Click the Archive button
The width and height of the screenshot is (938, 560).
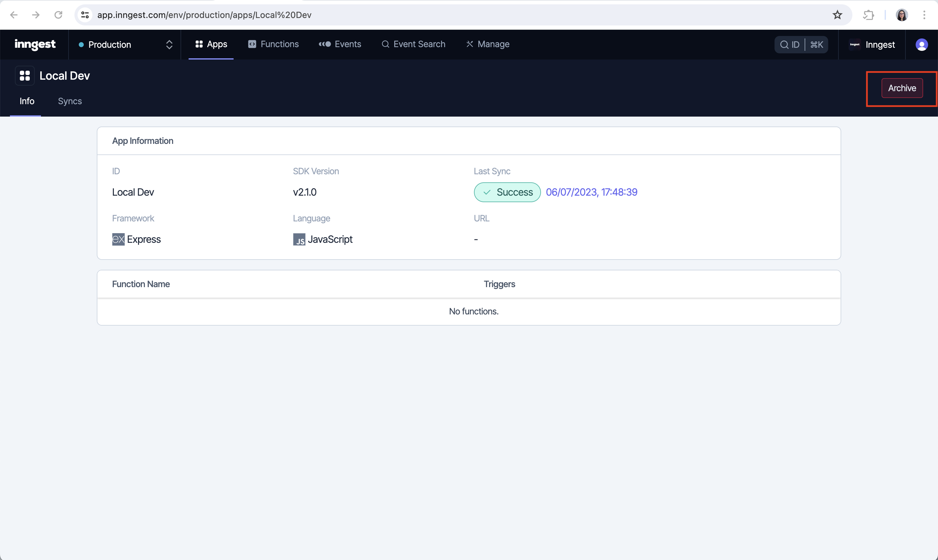tap(902, 87)
